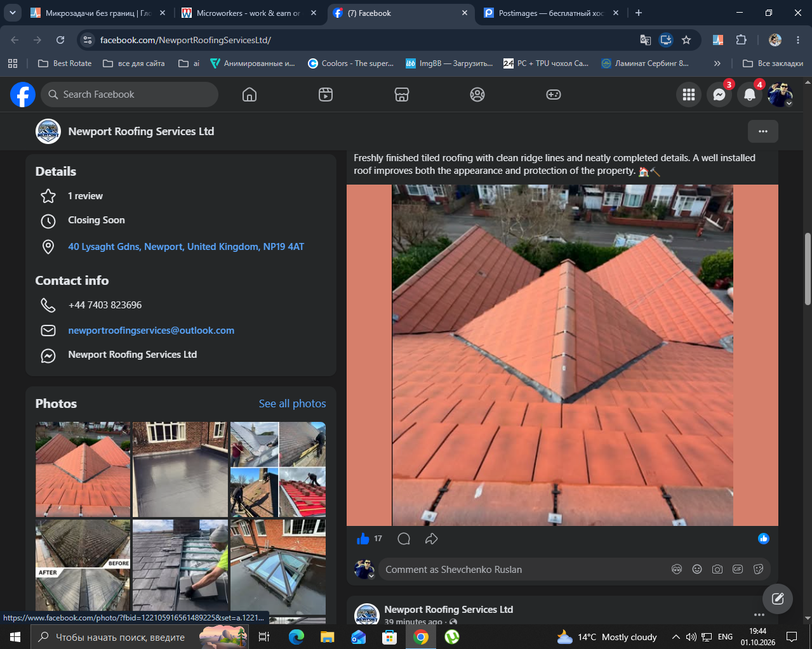Open the newportroofingservices@outlook.com email link
812x649 pixels.
151,331
